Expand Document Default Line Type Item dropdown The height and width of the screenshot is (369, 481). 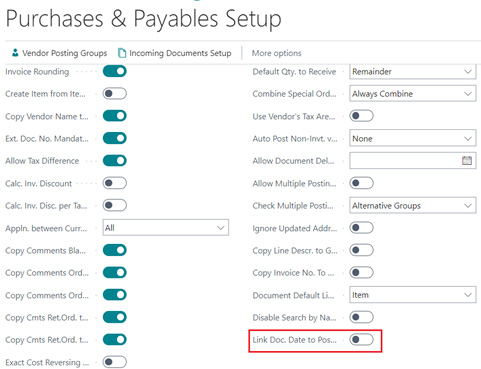[412, 295]
